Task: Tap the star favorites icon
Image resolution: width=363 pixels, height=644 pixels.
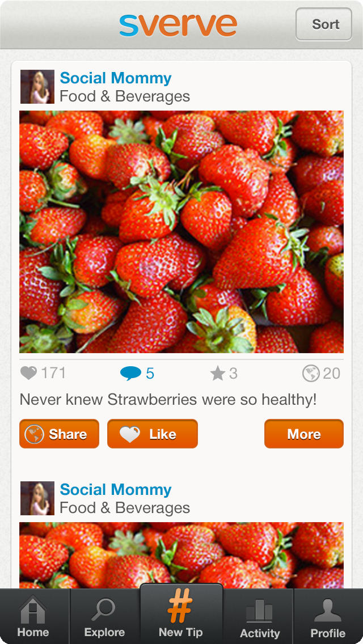Action: (x=218, y=373)
